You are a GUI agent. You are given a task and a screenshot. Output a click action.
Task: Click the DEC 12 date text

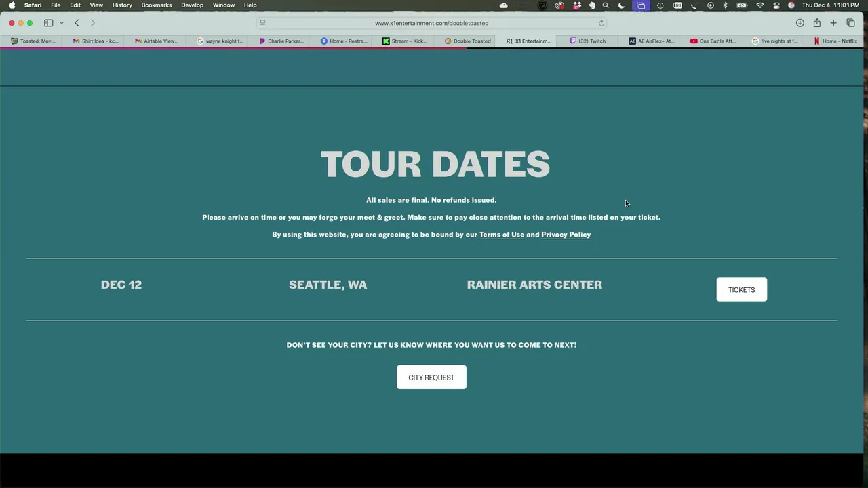point(121,285)
